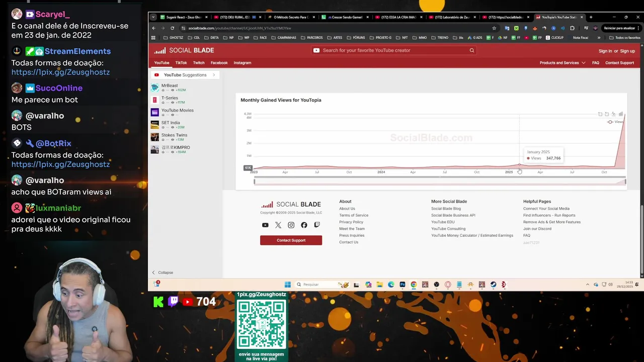Open the taskbar widgets icon with badge
The height and width of the screenshot is (362, 644).
coord(157,284)
